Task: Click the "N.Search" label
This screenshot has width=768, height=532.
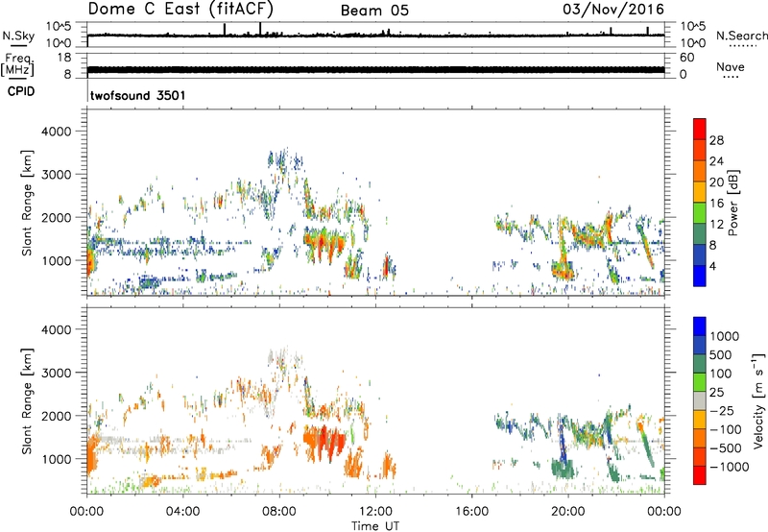Action: 741,36
